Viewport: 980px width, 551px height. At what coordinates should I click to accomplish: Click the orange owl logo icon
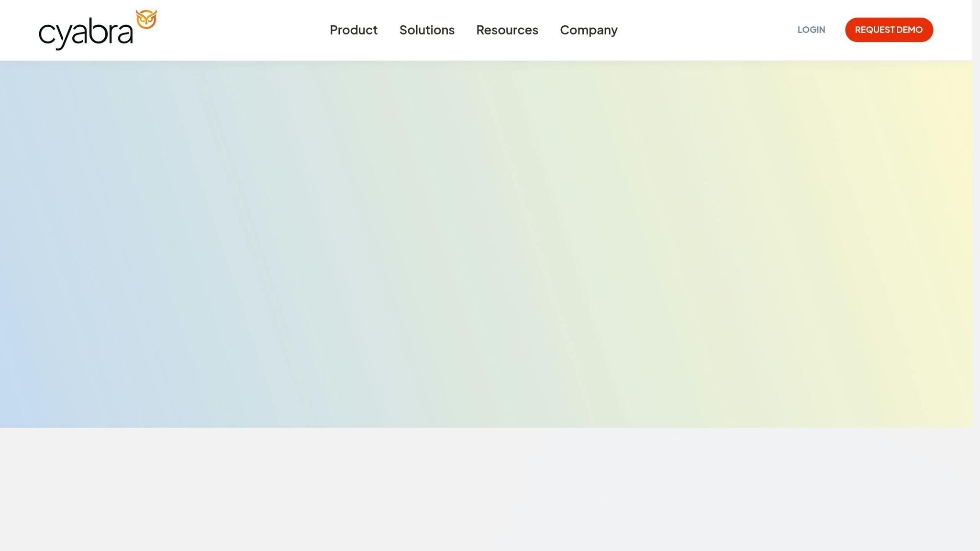coord(146,19)
